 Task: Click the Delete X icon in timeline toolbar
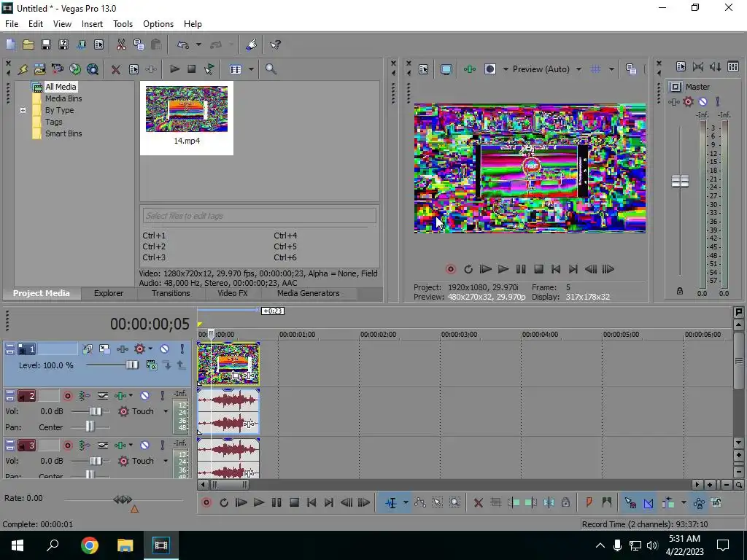pos(479,503)
